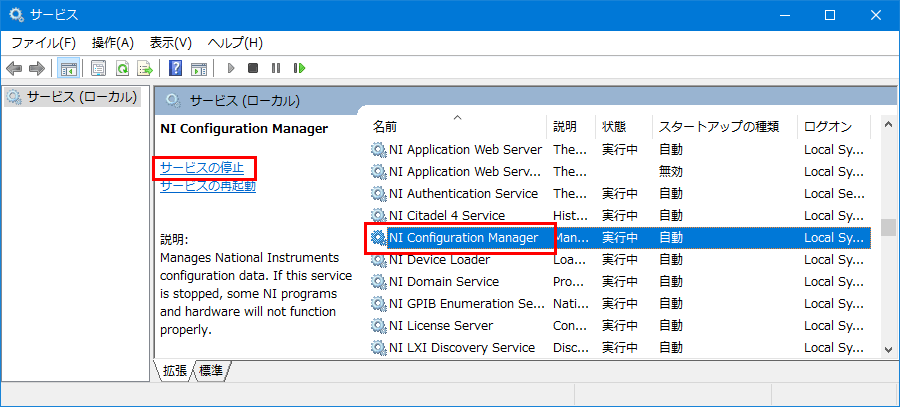This screenshot has height=407, width=900.
Task: Click the Forward arrow toolbar icon
Action: click(37, 68)
